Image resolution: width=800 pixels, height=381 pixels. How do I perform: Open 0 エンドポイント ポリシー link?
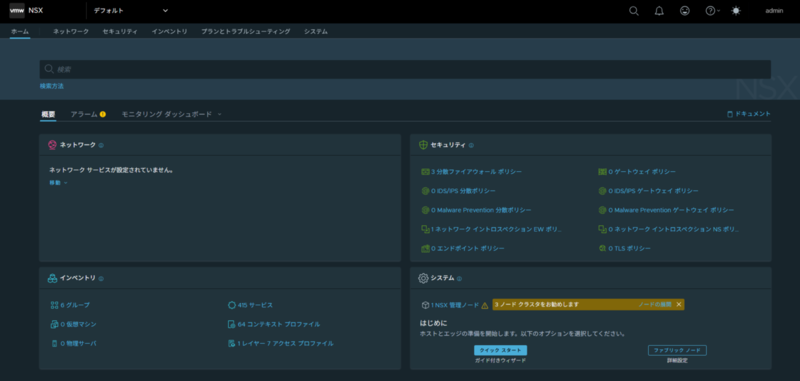coord(467,248)
